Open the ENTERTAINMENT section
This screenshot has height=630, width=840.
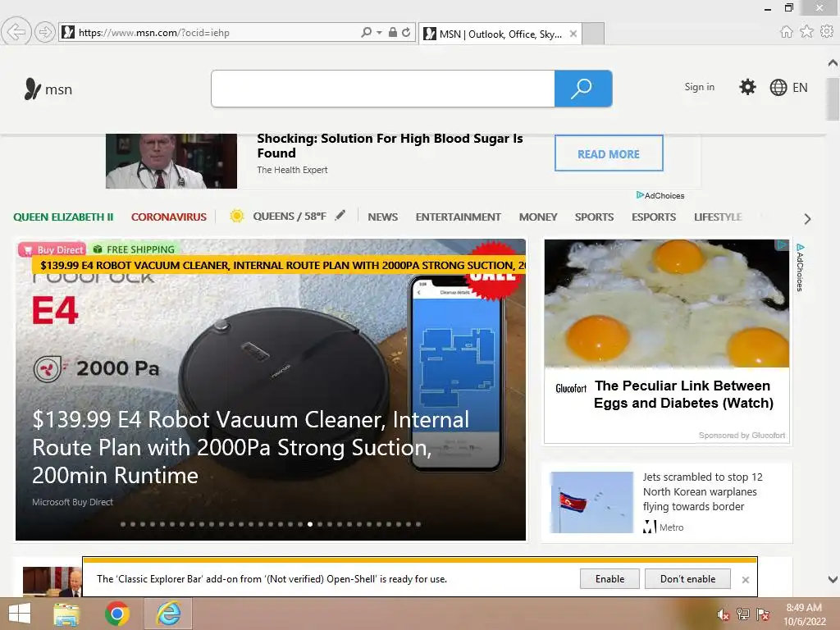[458, 217]
